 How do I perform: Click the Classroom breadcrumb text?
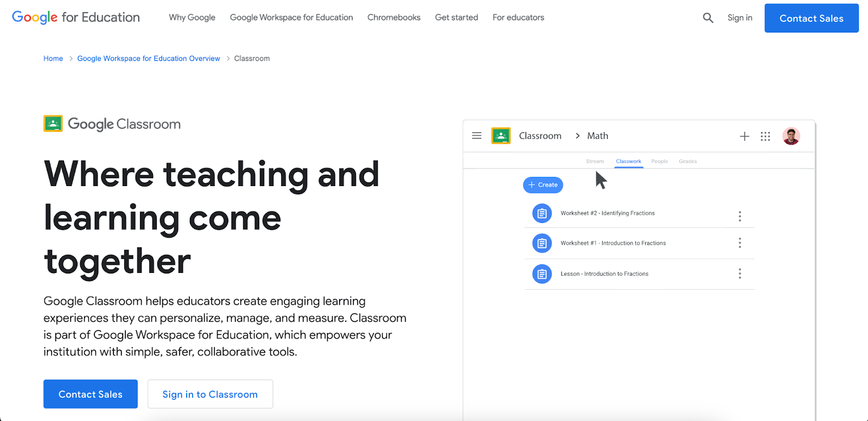[x=252, y=59]
